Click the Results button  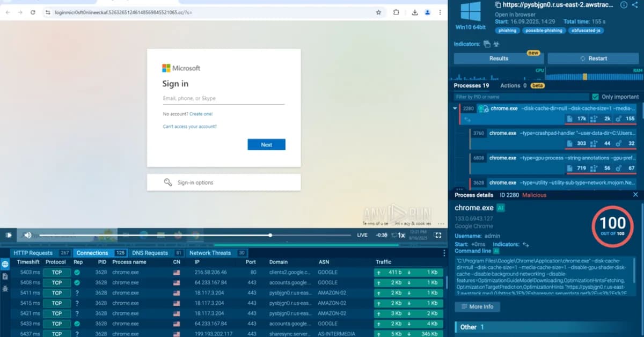click(x=499, y=58)
